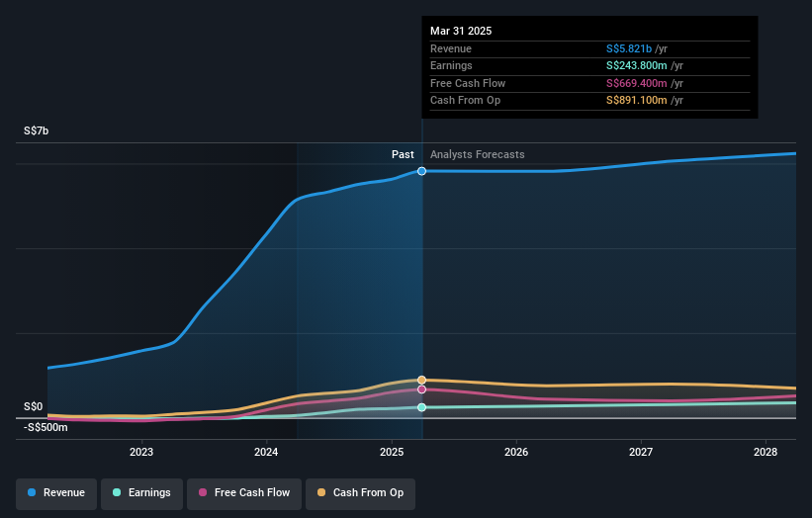Click the pink Free Cash Flow data point
Image resolution: width=812 pixels, height=518 pixels.
coord(422,389)
